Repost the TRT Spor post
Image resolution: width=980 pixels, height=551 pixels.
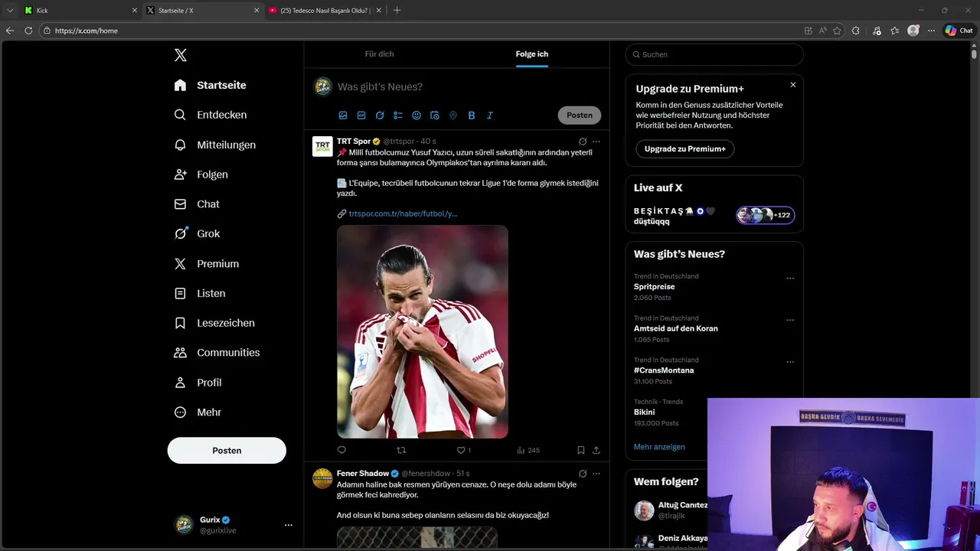(x=401, y=450)
